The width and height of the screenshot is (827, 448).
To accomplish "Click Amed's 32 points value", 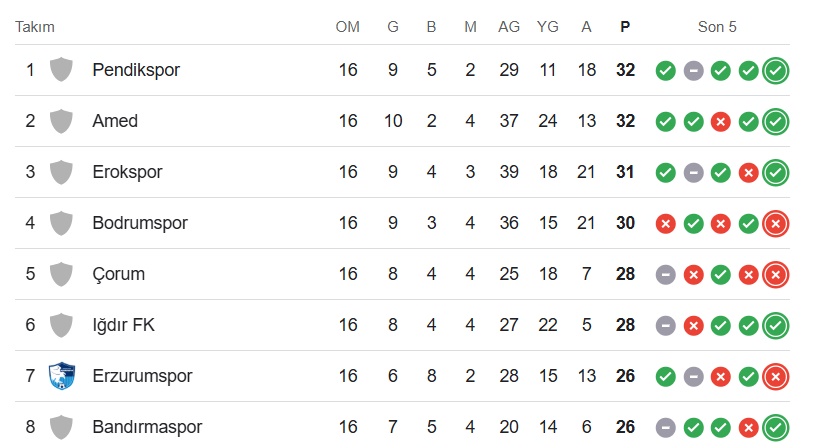I will [626, 121].
